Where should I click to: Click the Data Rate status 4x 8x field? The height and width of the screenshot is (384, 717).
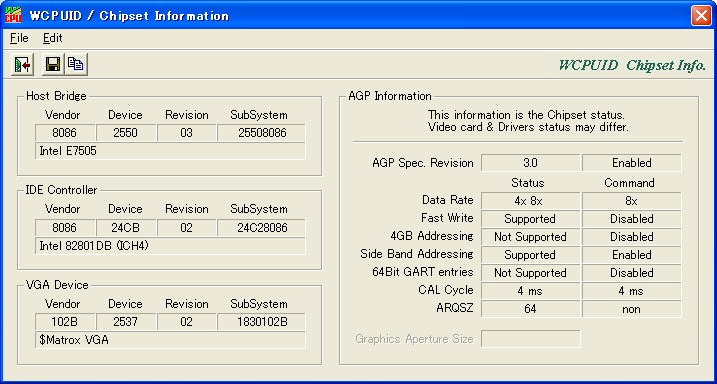tap(530, 201)
